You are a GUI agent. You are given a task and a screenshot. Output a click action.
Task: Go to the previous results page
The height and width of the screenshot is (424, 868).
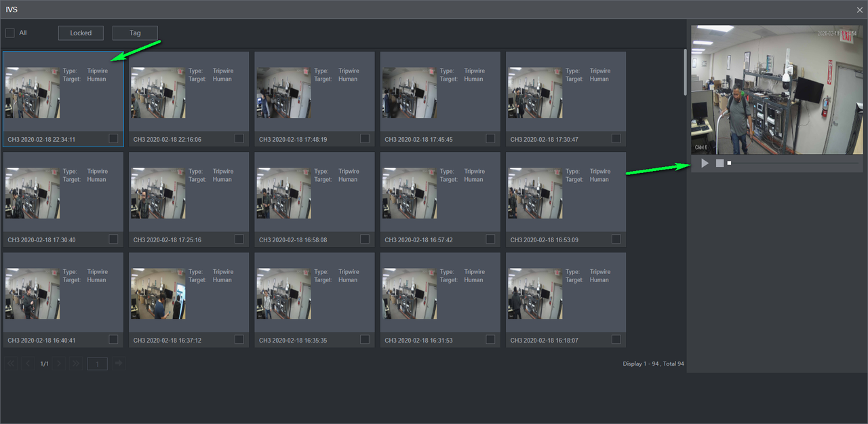click(x=28, y=364)
